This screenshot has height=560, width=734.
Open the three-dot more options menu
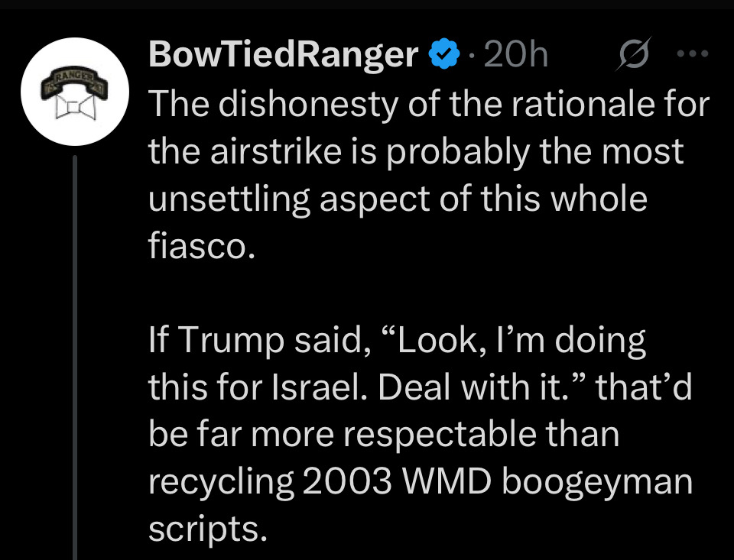tap(693, 53)
